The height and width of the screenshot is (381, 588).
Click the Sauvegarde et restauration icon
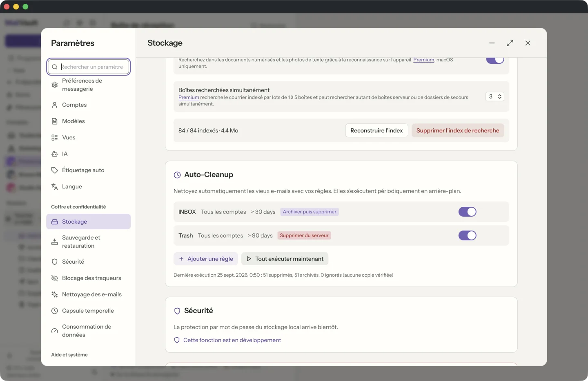55,242
